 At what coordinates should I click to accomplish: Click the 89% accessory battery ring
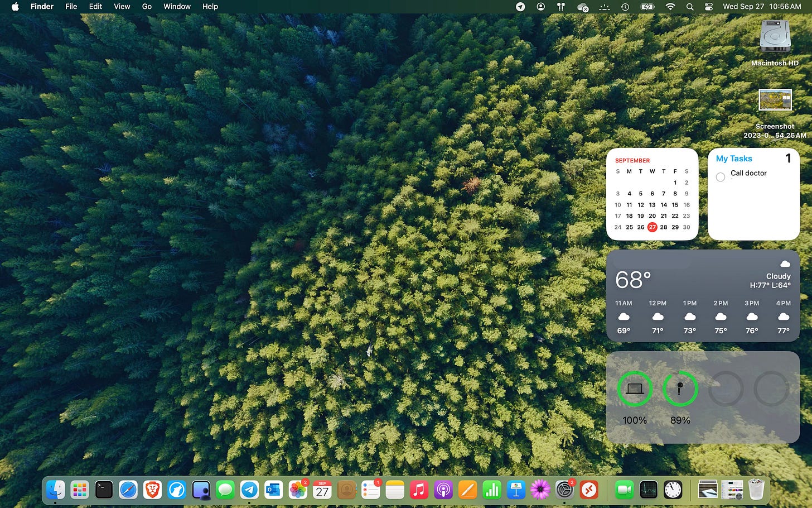coord(680,389)
